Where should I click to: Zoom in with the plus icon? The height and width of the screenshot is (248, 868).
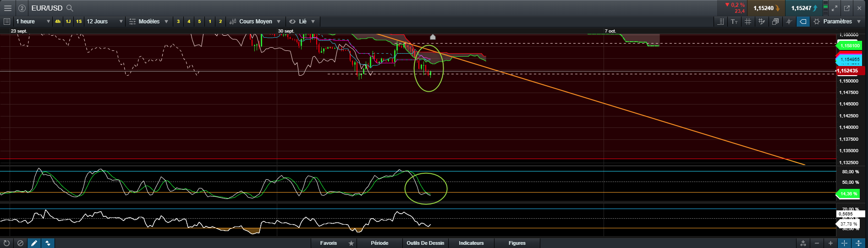(830, 243)
